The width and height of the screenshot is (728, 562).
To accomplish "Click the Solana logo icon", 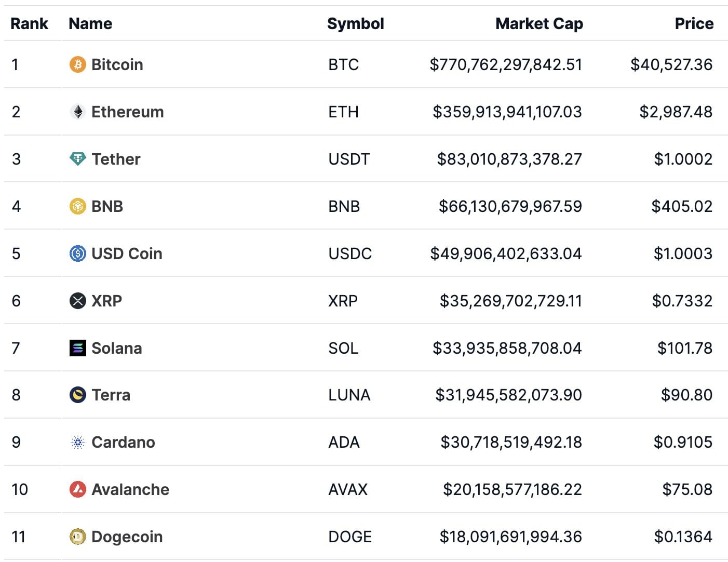I will [77, 348].
